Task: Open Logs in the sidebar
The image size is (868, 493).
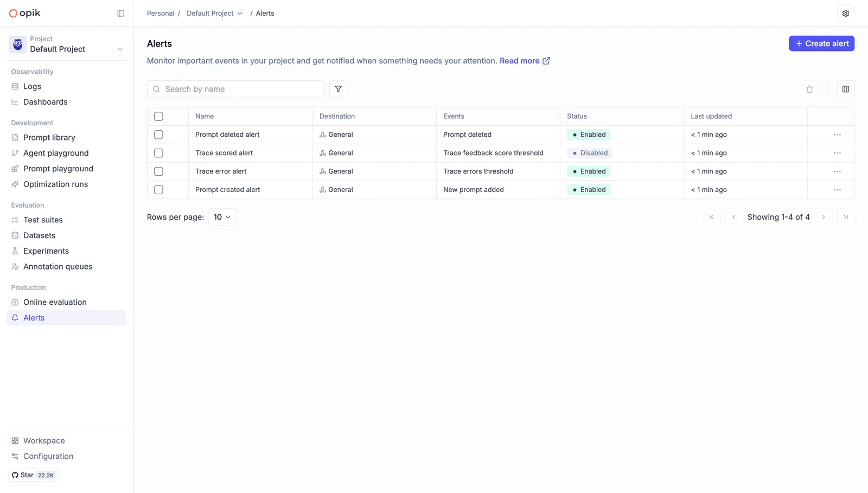Action: click(66, 86)
